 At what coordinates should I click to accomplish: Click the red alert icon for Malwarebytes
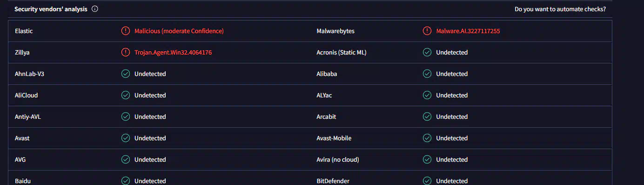pos(427,31)
